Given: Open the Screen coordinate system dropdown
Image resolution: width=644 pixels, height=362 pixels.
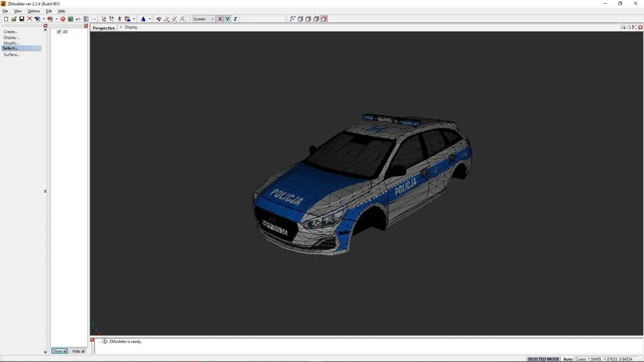Looking at the screenshot, I should [x=204, y=19].
